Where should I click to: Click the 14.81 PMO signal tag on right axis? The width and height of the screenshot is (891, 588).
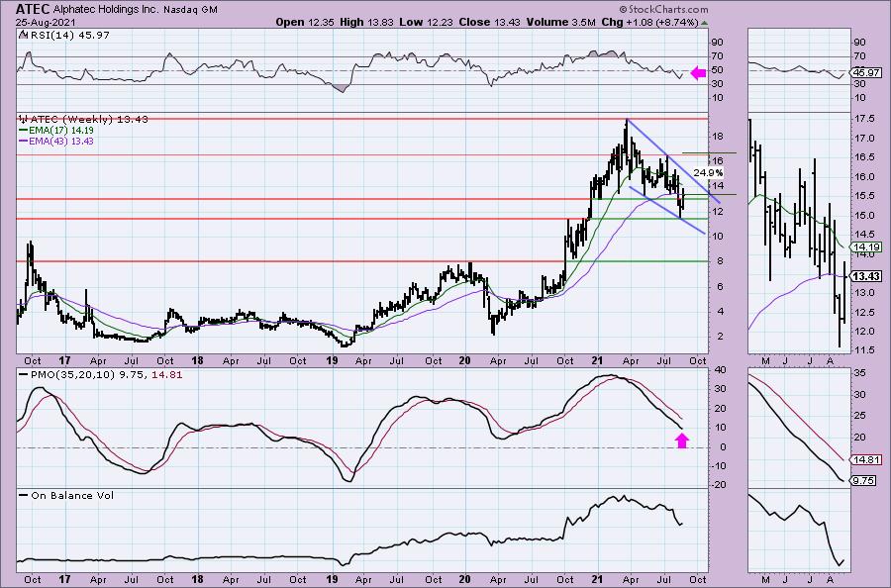(x=865, y=460)
